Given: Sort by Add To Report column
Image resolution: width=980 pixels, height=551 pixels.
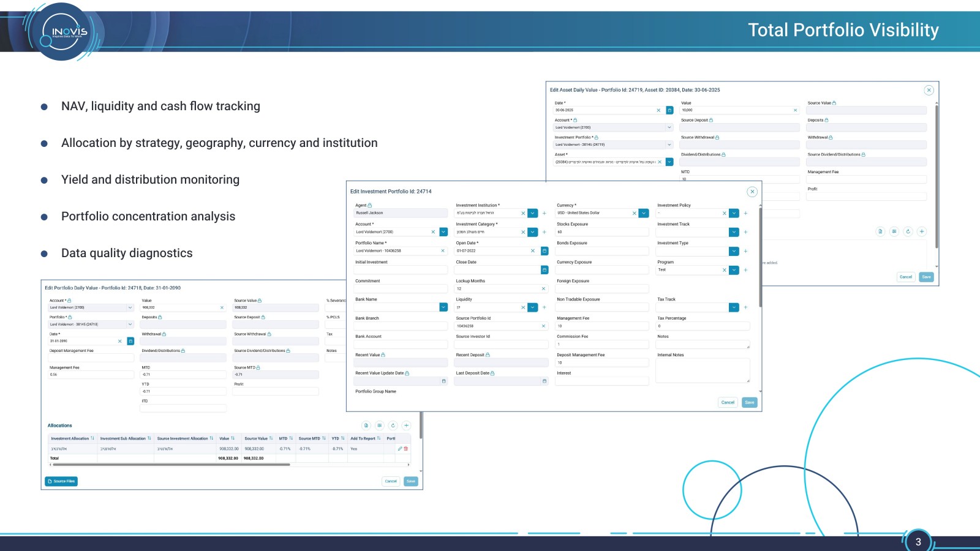Looking at the screenshot, I should [x=379, y=438].
